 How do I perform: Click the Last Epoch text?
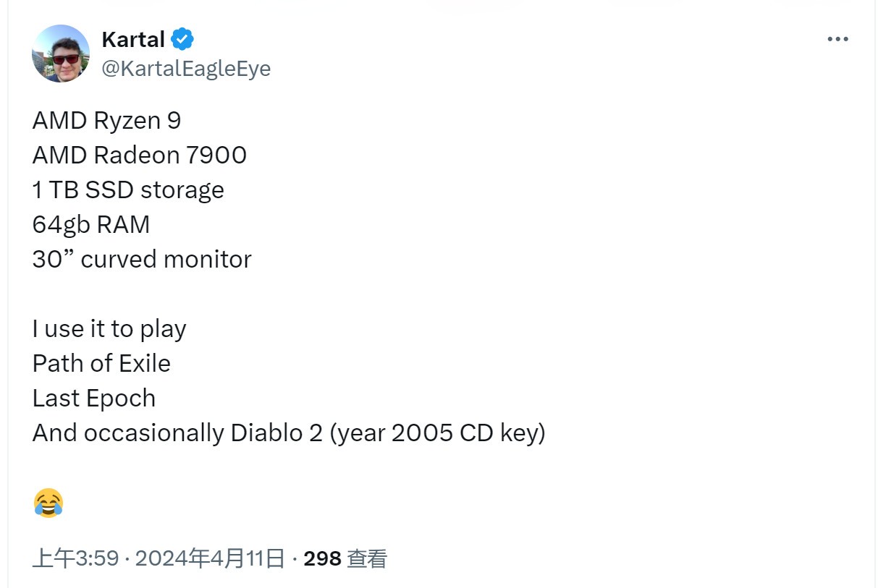[94, 399]
